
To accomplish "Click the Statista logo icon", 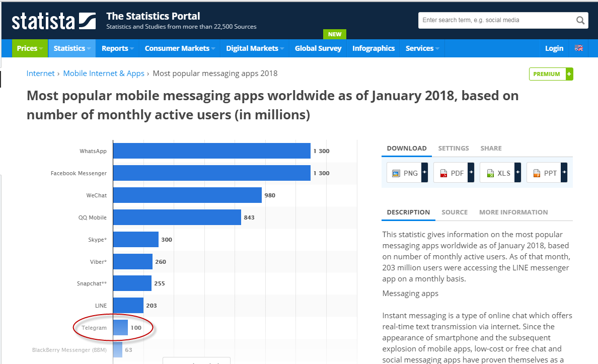I will click(x=88, y=21).
